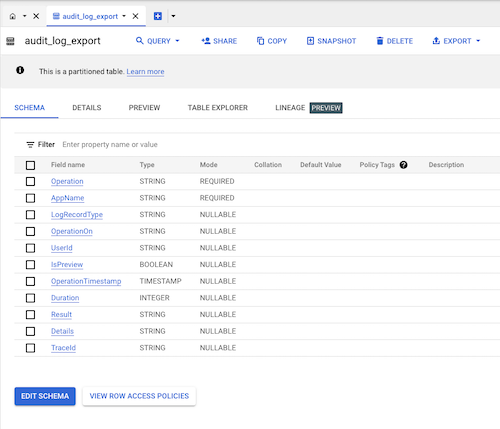Check the AppName field checkbox
This screenshot has height=429, width=500.
point(30,198)
